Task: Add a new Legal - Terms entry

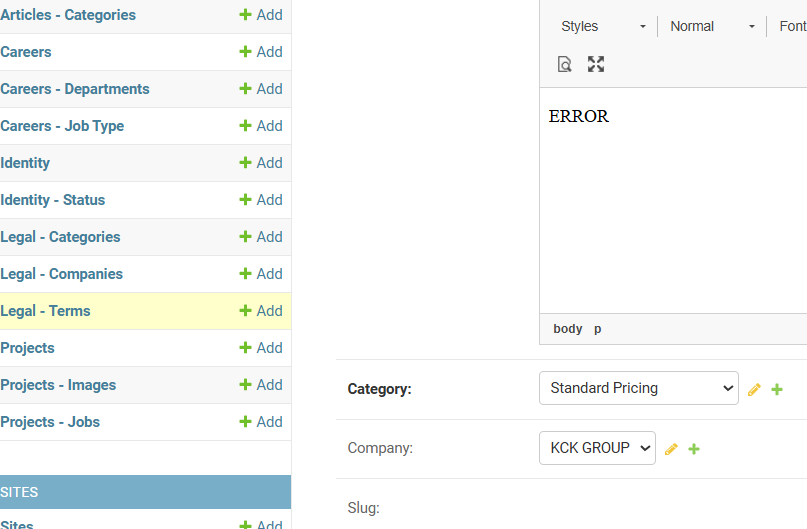Action: (x=261, y=311)
